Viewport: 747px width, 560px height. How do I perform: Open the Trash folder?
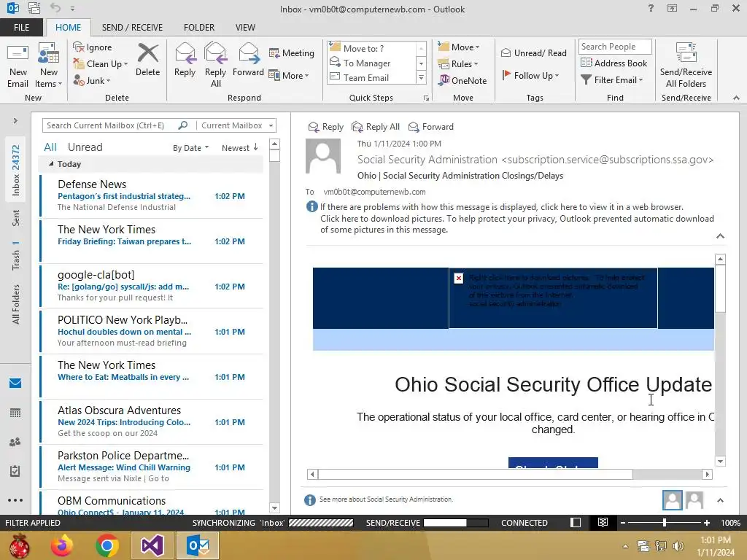(x=16, y=256)
